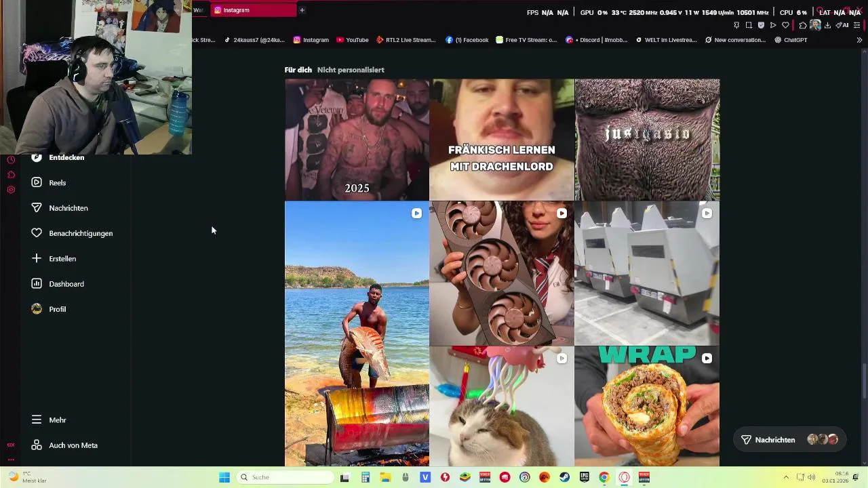Open the ChatGPT bookmark

click(791, 40)
